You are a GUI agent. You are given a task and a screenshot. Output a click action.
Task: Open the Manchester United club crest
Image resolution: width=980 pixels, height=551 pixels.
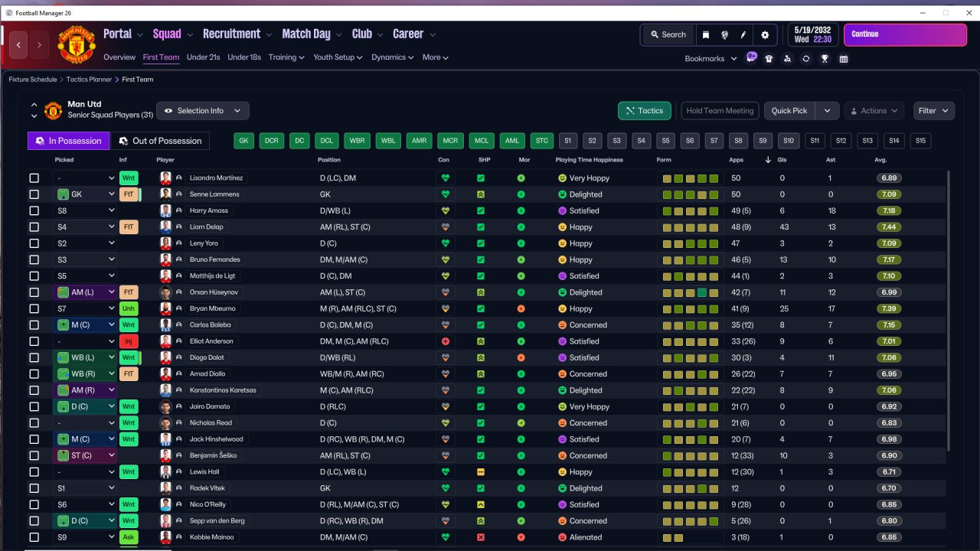pyautogui.click(x=77, y=45)
